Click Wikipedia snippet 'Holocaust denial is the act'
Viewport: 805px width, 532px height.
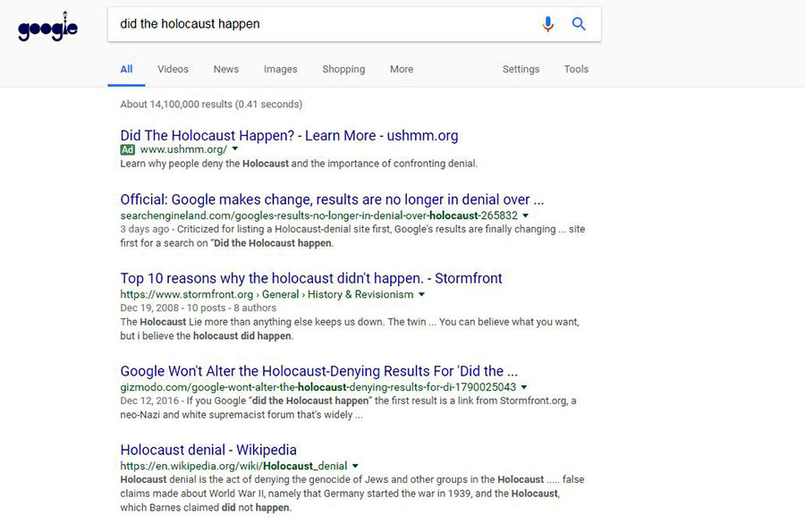(352, 493)
